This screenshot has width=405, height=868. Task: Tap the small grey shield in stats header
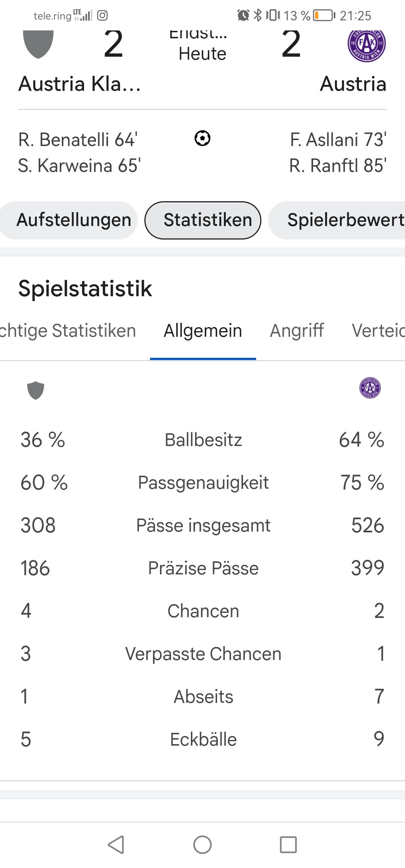[x=36, y=390]
